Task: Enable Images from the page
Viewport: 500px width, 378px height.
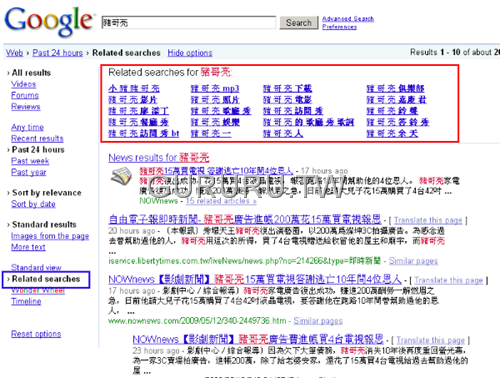Action: click(50, 236)
